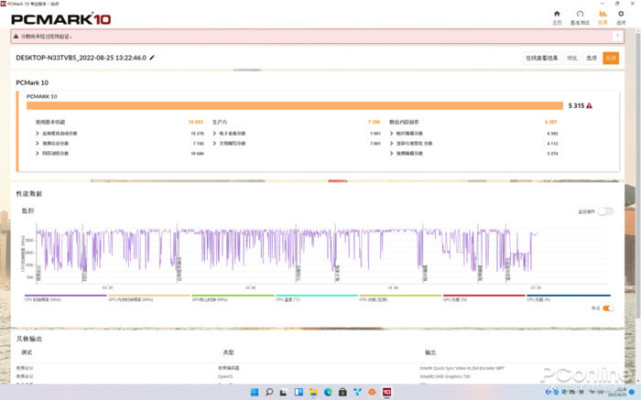This screenshot has height=400, width=641.
Task: Open the Windows Start button in the taskbar
Action: pos(254,391)
